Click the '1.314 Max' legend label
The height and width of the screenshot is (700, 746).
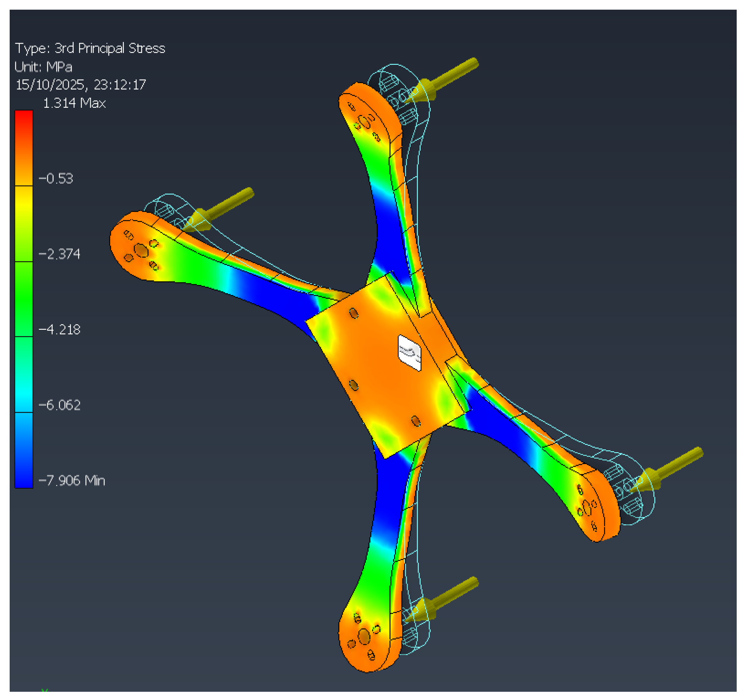coord(74,103)
